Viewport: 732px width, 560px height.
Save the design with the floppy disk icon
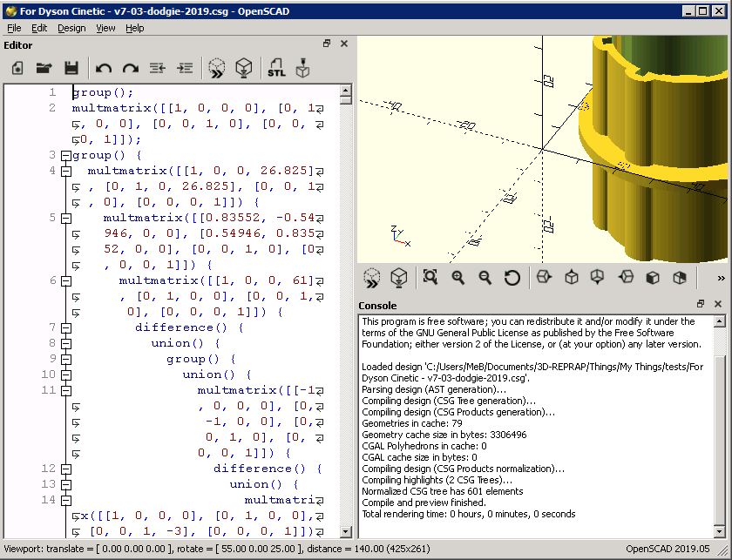pos(71,68)
